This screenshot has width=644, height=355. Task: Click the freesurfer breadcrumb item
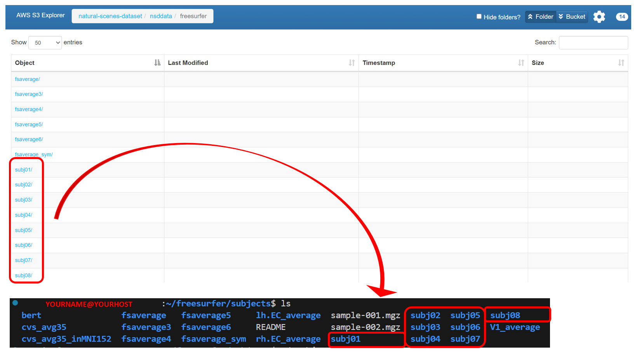click(x=193, y=16)
